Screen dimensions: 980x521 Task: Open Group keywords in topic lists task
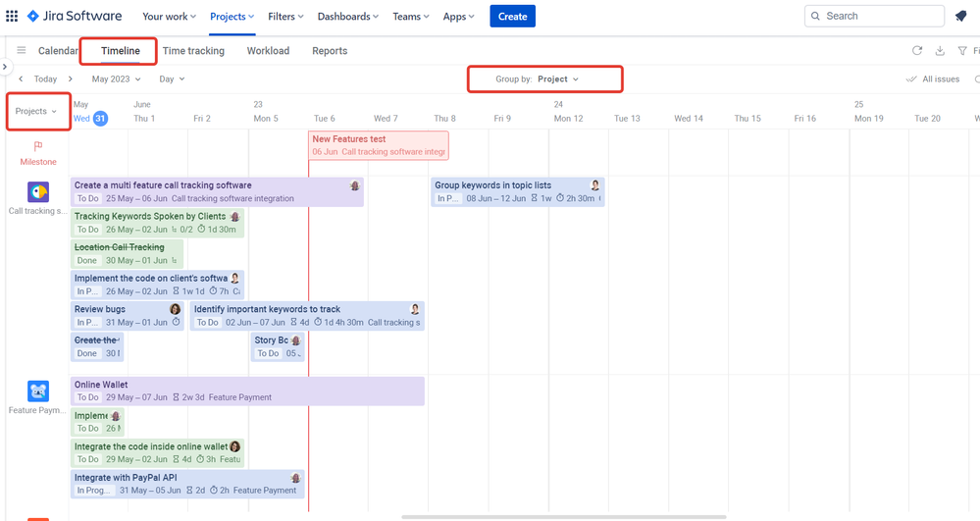coord(518,192)
